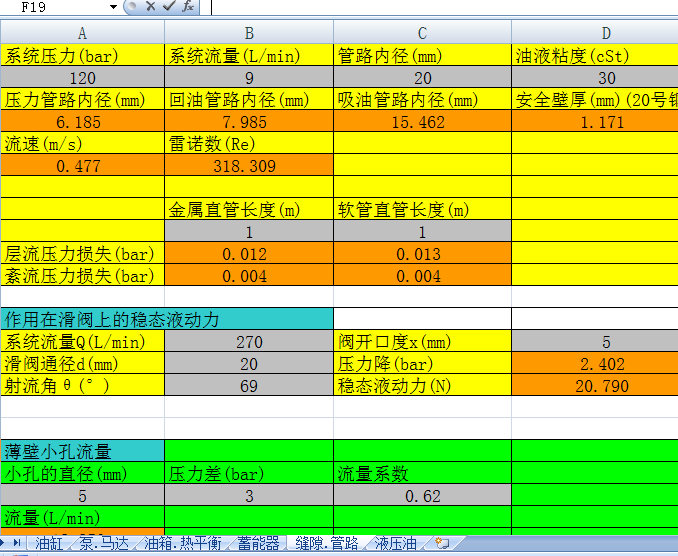Image resolution: width=678 pixels, height=556 pixels.
Task: Click the 系统压力(bar) header cell
Action: [83, 55]
